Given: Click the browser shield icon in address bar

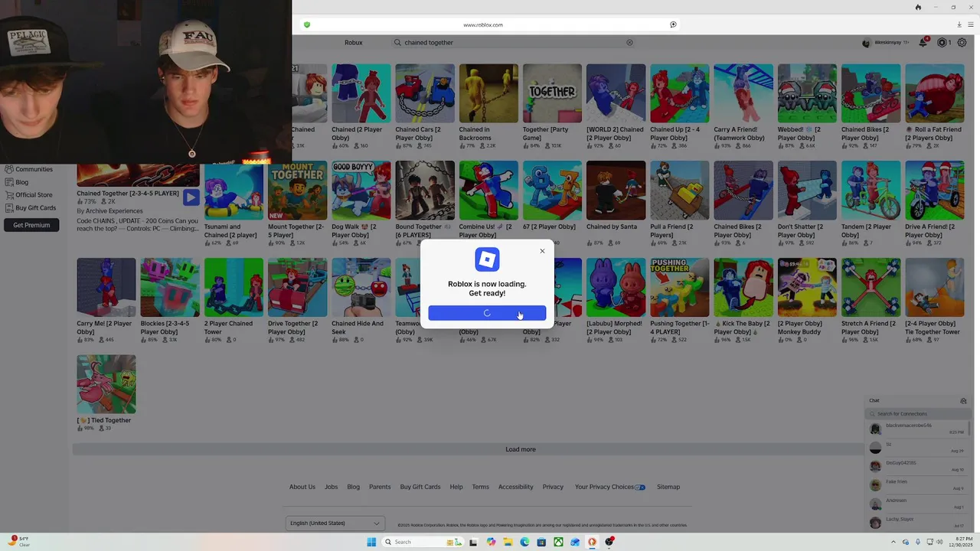Looking at the screenshot, I should pos(307,24).
